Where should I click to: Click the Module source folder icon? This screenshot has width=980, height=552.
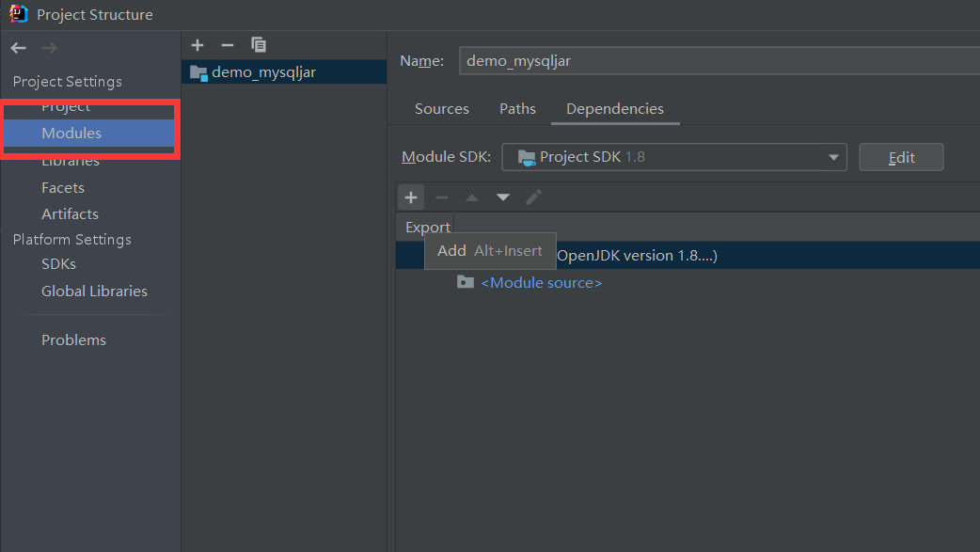tap(465, 282)
